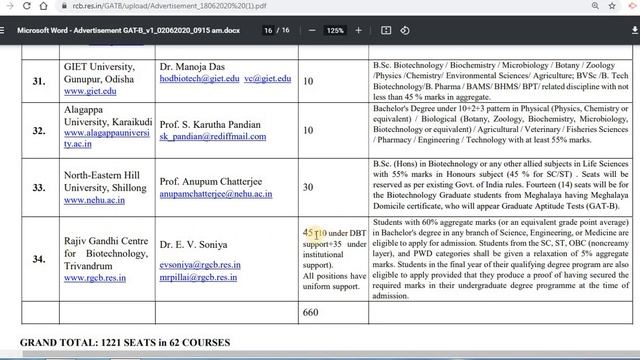Click 'GRAND TOTAL: 1221 SEATS' line
The width and height of the screenshot is (640, 360).
[125, 342]
